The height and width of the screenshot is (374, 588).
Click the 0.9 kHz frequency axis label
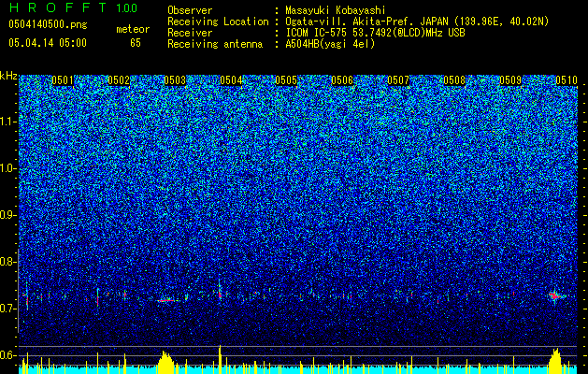coord(7,215)
